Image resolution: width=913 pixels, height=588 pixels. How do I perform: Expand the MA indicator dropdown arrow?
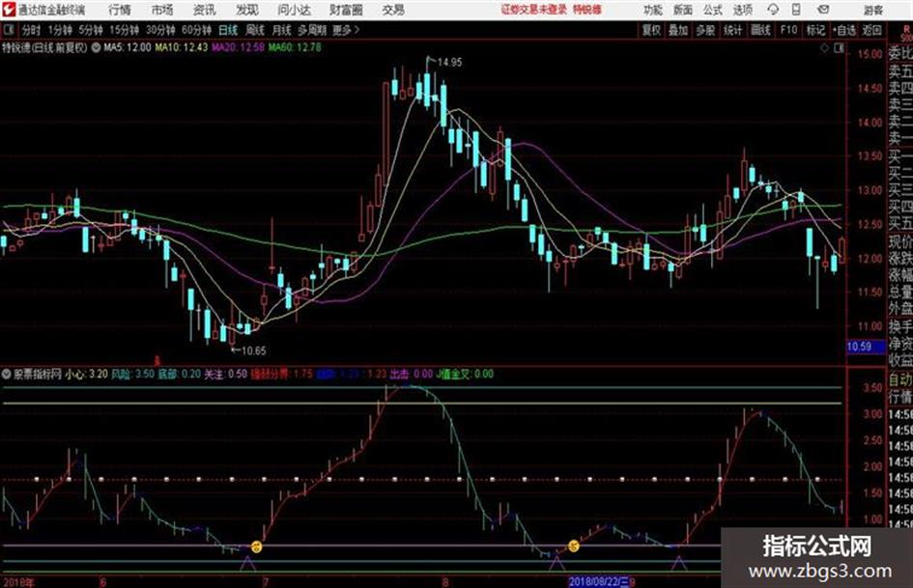tap(96, 47)
